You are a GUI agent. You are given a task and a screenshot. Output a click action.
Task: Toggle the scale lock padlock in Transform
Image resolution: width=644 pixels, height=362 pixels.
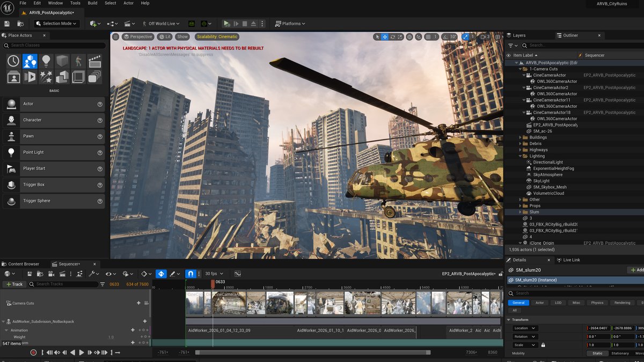pos(543,345)
